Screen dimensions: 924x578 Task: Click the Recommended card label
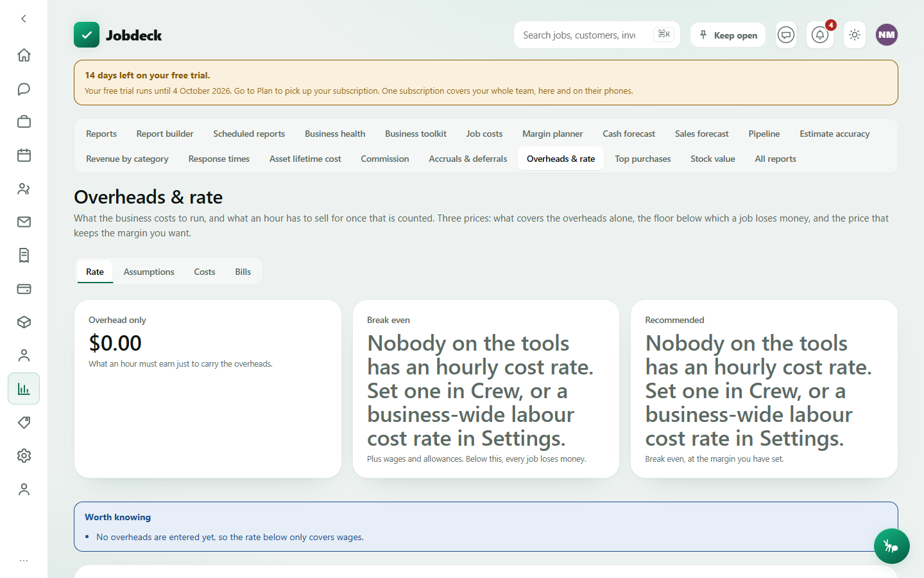[674, 320]
